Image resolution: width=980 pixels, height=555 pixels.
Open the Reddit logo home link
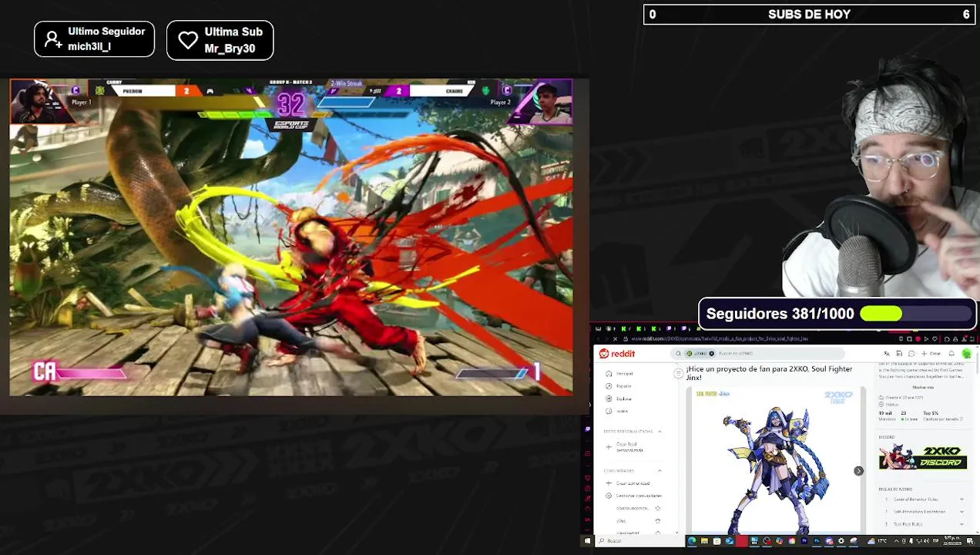pyautogui.click(x=617, y=354)
